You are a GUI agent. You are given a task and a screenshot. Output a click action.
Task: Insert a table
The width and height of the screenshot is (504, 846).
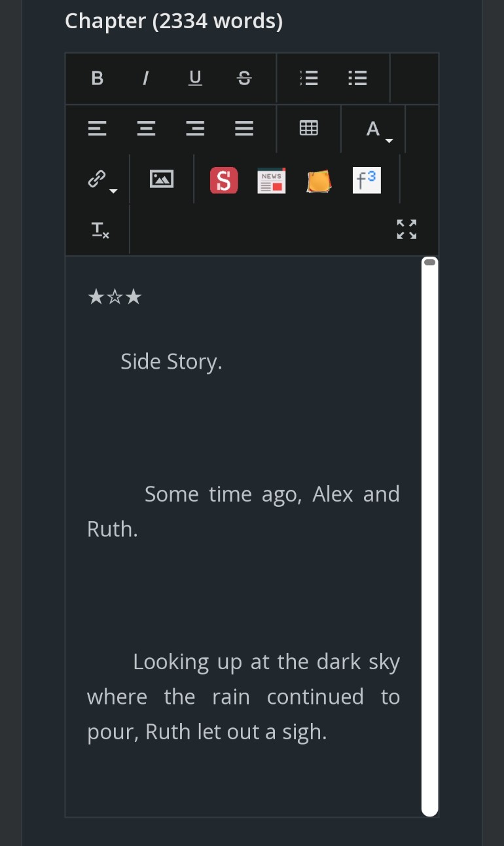309,128
